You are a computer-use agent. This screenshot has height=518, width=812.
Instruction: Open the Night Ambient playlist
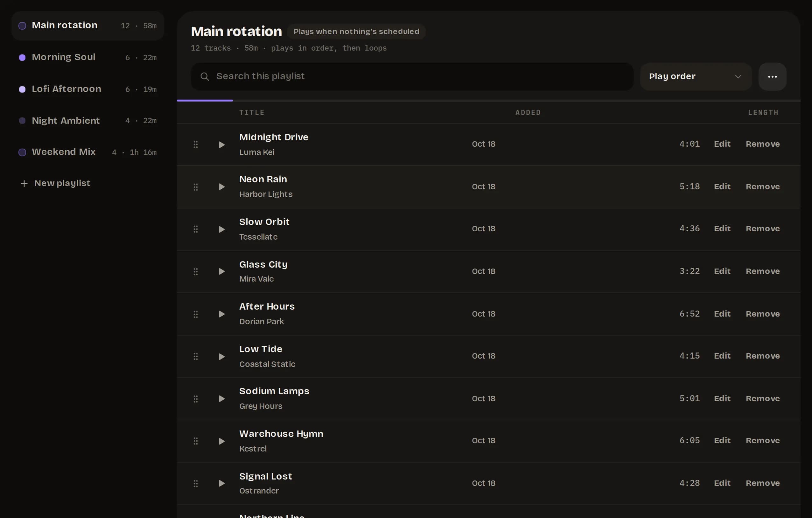coord(88,120)
